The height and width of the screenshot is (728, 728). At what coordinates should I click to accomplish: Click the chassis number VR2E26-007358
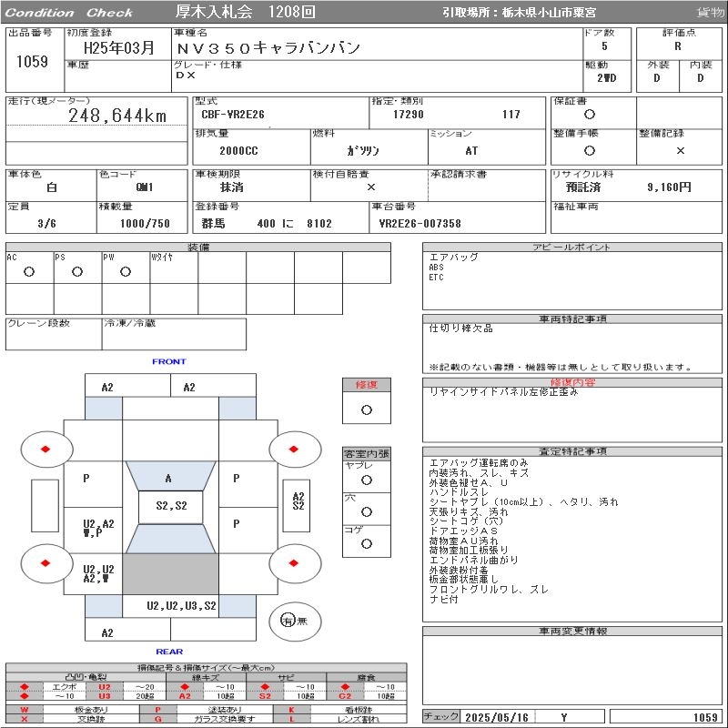click(420, 224)
